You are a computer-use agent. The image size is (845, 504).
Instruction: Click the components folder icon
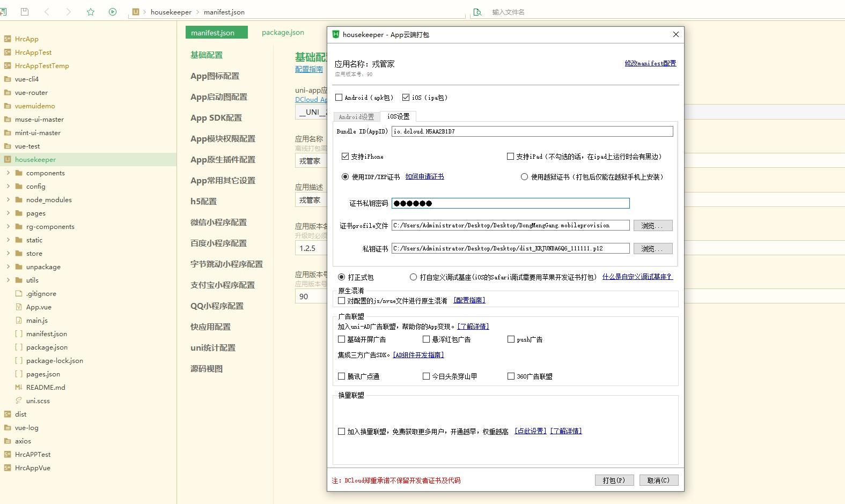pyautogui.click(x=19, y=173)
